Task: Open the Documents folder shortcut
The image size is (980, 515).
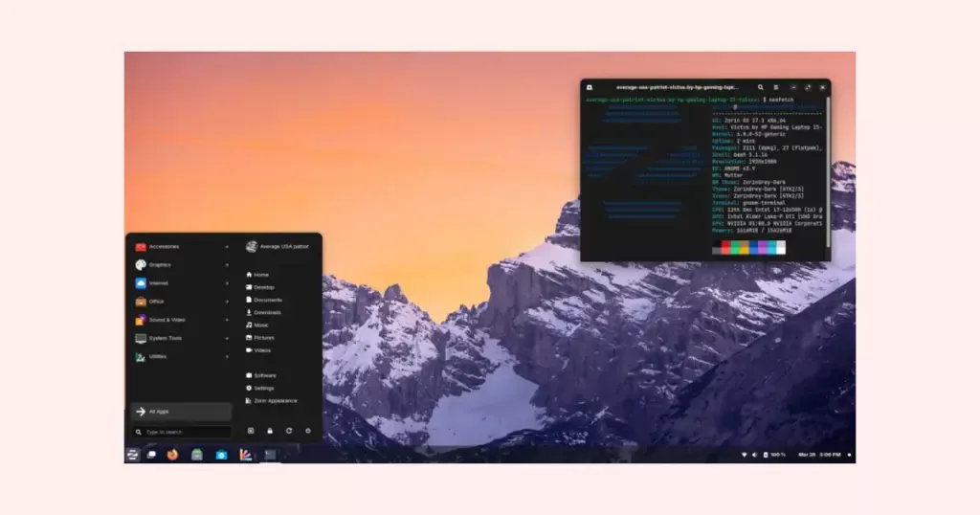Action: click(x=264, y=300)
